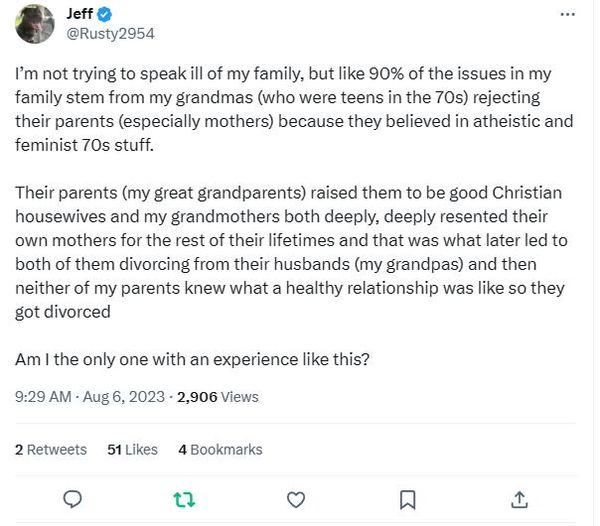This screenshot has width=600, height=526.
Task: Bookmark this tweet using the bookmark icon
Action: [x=408, y=498]
